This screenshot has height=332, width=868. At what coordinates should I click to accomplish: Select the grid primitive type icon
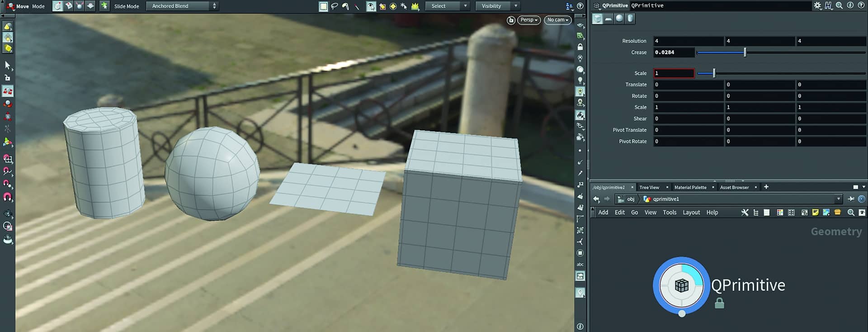(x=609, y=19)
